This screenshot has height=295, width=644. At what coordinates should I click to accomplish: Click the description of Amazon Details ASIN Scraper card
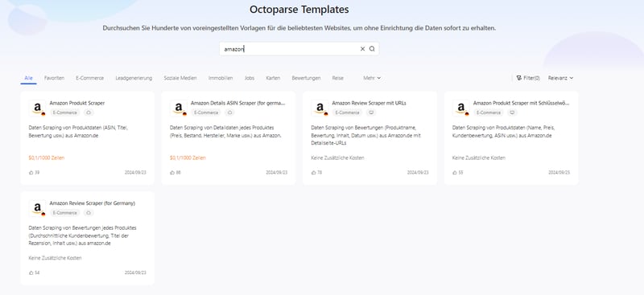[x=225, y=132]
